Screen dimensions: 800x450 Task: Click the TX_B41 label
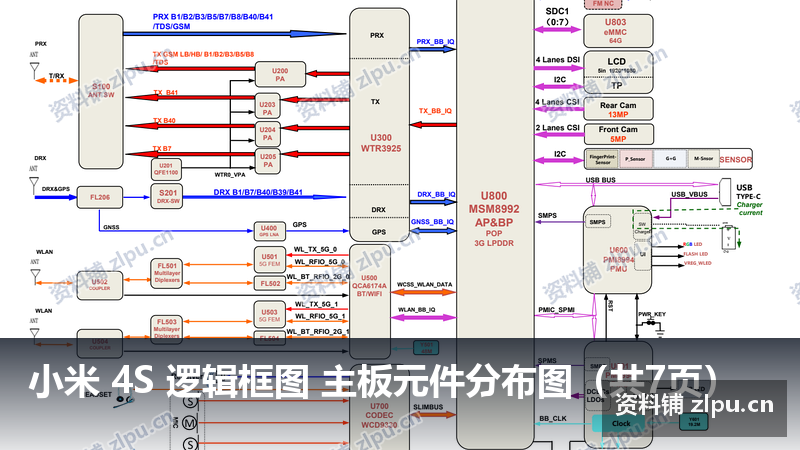pyautogui.click(x=166, y=93)
